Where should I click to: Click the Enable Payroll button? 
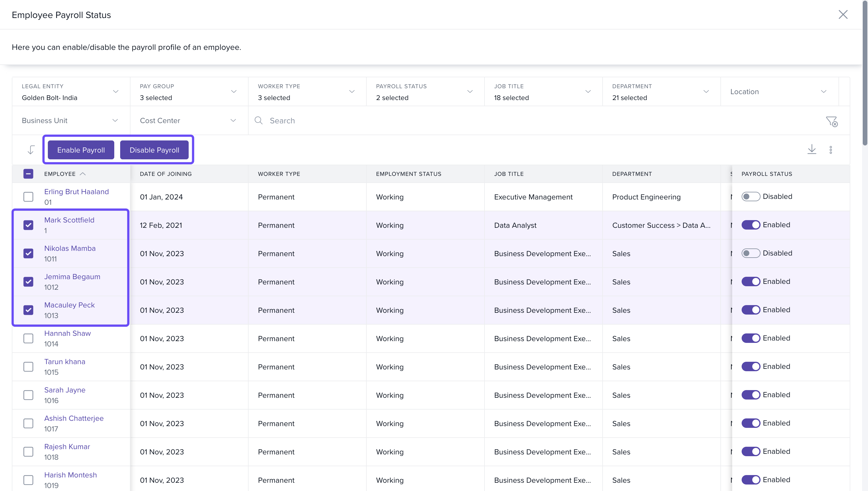[81, 150]
